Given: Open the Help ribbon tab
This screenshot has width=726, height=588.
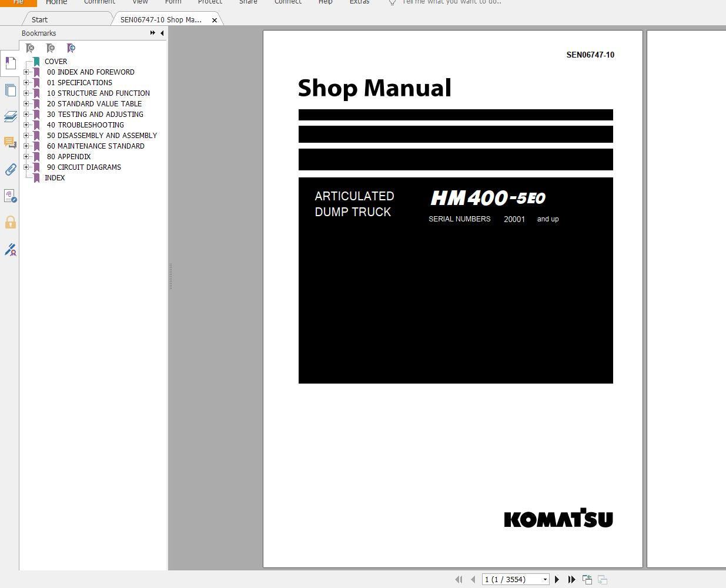Looking at the screenshot, I should coord(326,2).
